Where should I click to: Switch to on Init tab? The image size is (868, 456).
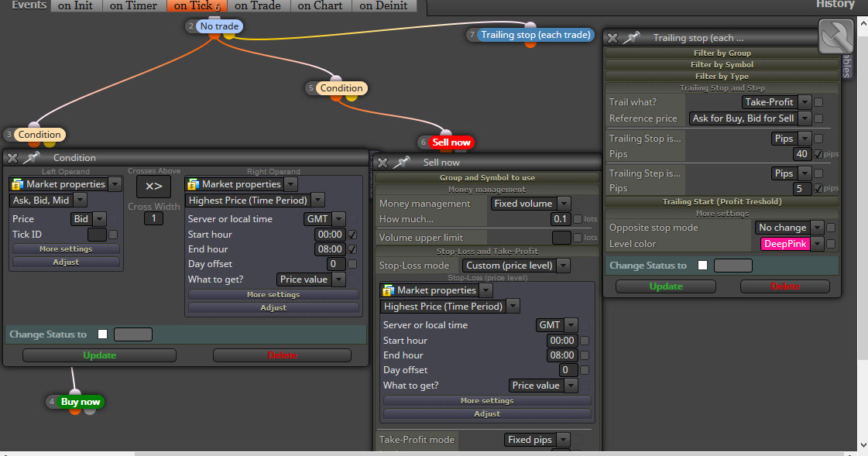click(75, 5)
